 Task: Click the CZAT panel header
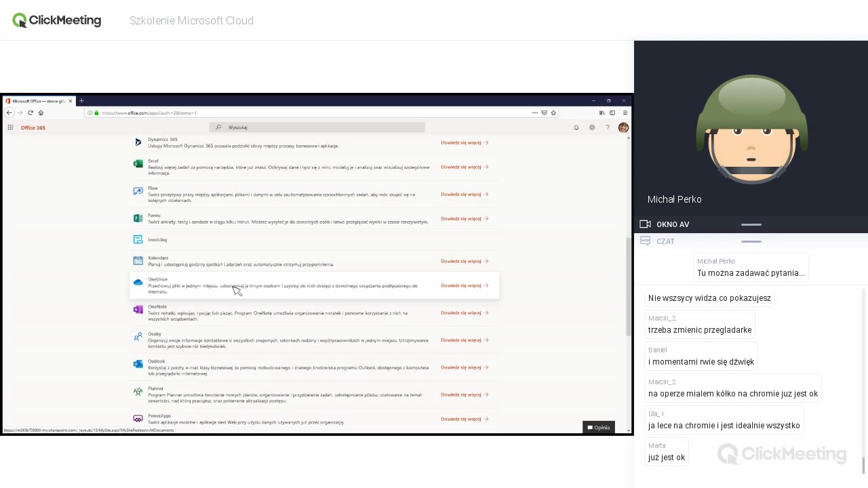751,241
